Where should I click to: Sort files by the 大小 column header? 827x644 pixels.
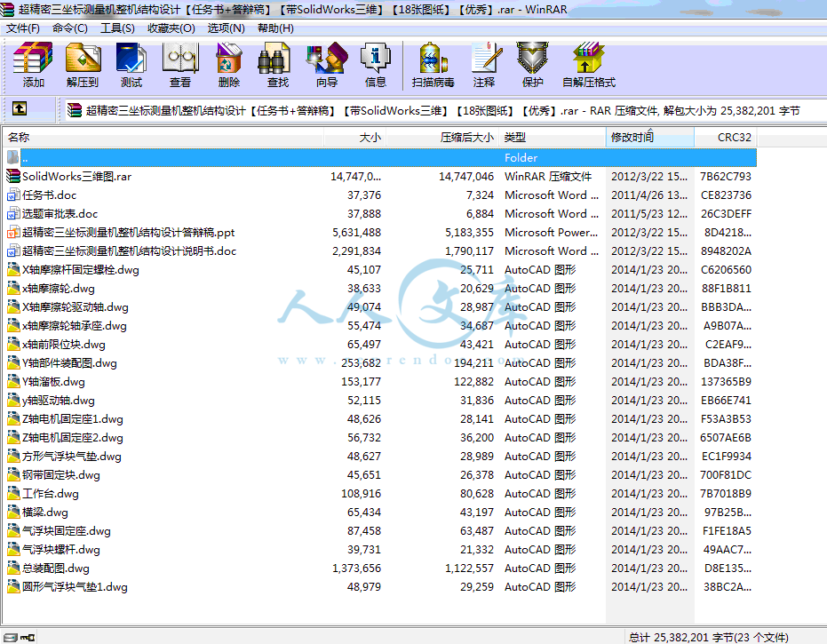[355, 137]
